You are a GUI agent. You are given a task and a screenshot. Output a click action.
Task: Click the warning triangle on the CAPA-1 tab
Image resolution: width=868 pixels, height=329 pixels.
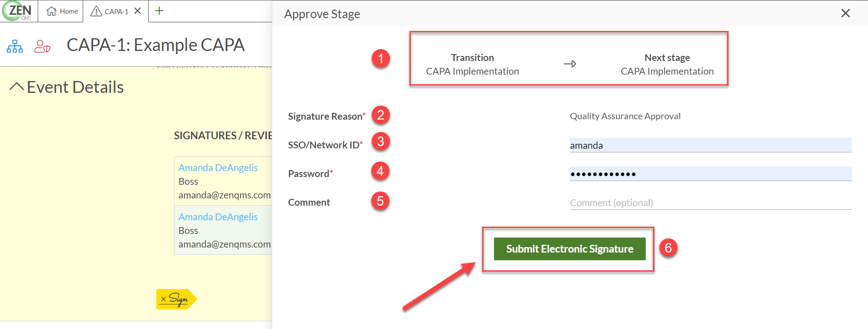[x=96, y=11]
